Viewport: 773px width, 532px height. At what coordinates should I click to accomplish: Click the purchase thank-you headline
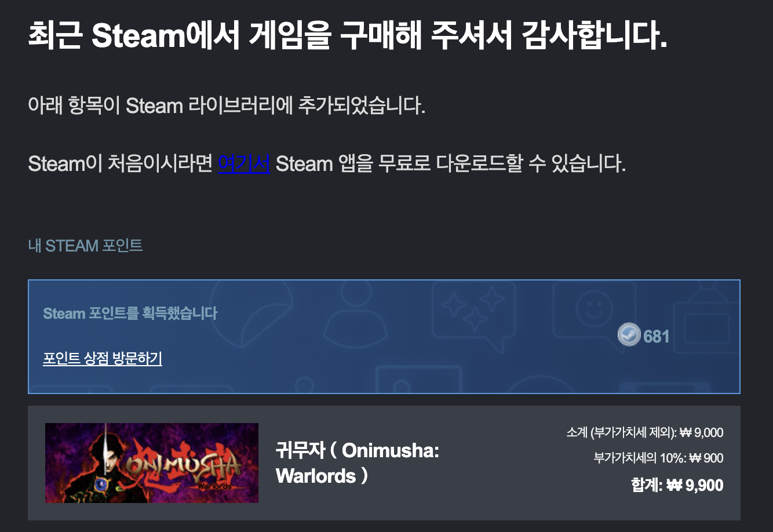(x=348, y=36)
